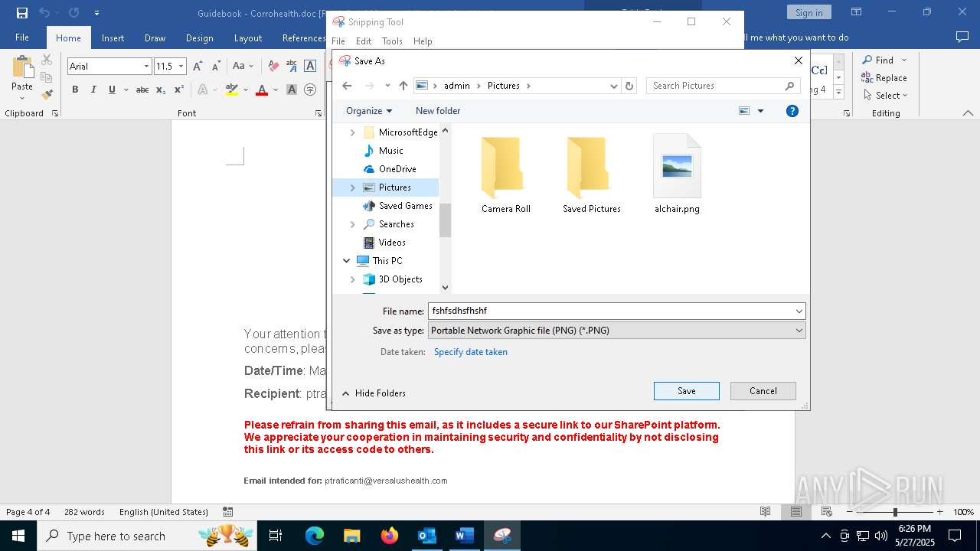Click the Find button in Editing group
Screen dimensions: 980x551
(x=878, y=60)
